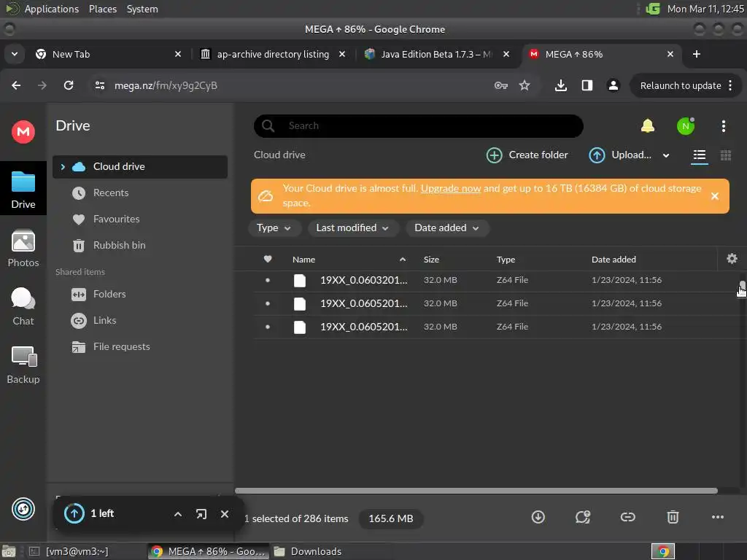Open MEGA top-right three-dot menu
This screenshot has width=747, height=560.
click(x=723, y=126)
